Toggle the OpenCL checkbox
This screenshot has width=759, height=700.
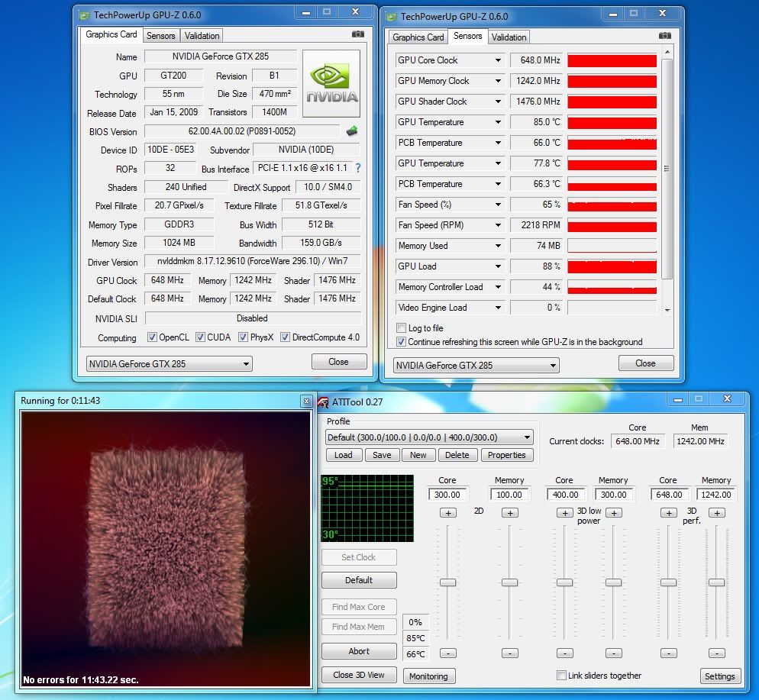(152, 337)
